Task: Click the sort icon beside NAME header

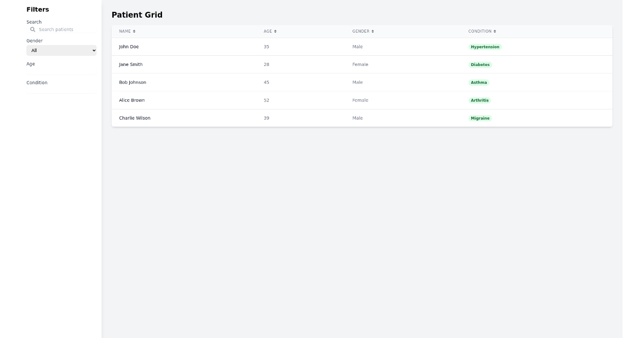Action: 134,31
